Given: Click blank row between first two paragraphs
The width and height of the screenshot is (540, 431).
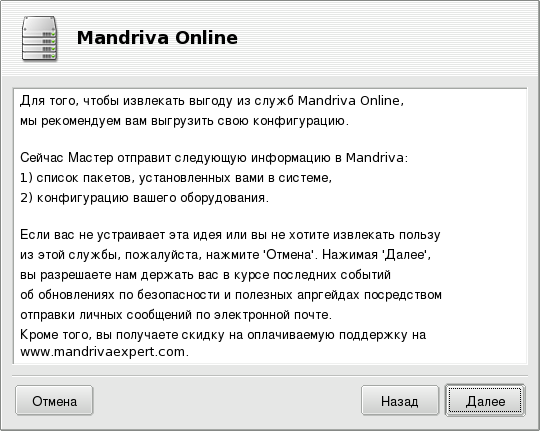Looking at the screenshot, I should coord(270,140).
